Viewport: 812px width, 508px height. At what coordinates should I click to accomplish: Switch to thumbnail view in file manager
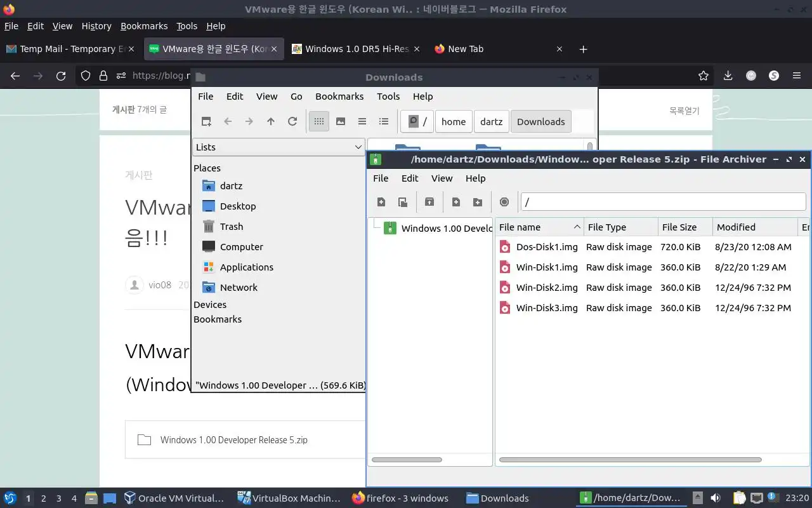point(341,121)
